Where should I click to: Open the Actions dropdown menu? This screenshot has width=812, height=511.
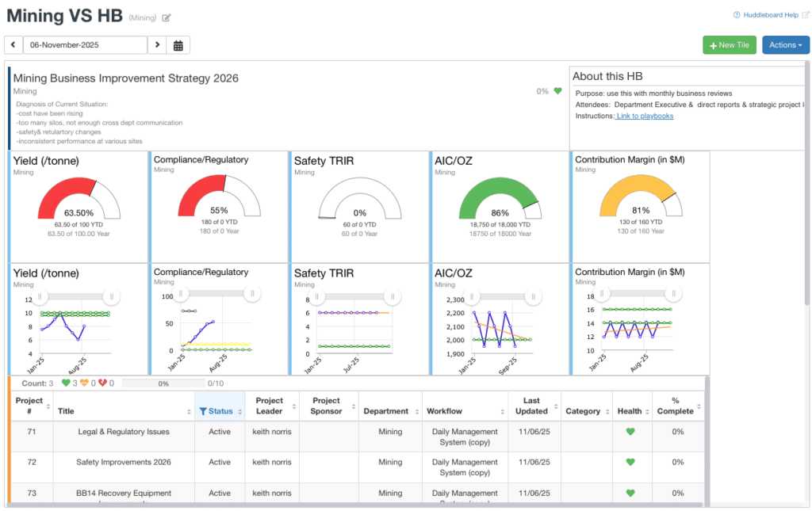[x=785, y=45]
